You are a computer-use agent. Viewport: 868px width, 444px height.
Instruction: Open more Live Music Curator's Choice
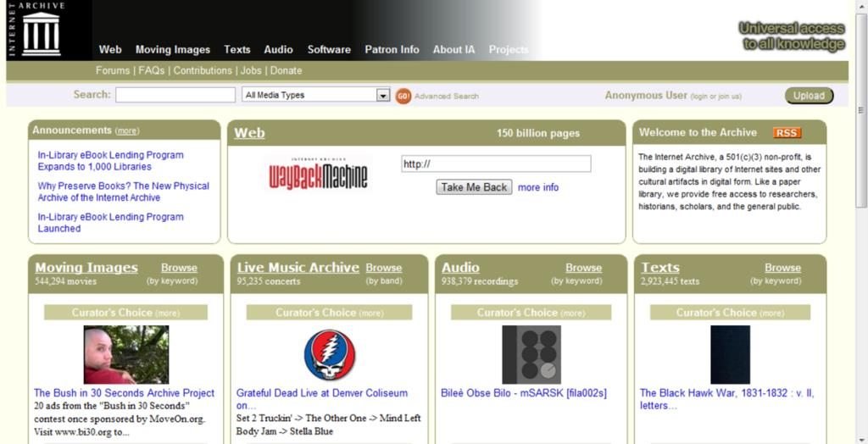pyautogui.click(x=371, y=314)
